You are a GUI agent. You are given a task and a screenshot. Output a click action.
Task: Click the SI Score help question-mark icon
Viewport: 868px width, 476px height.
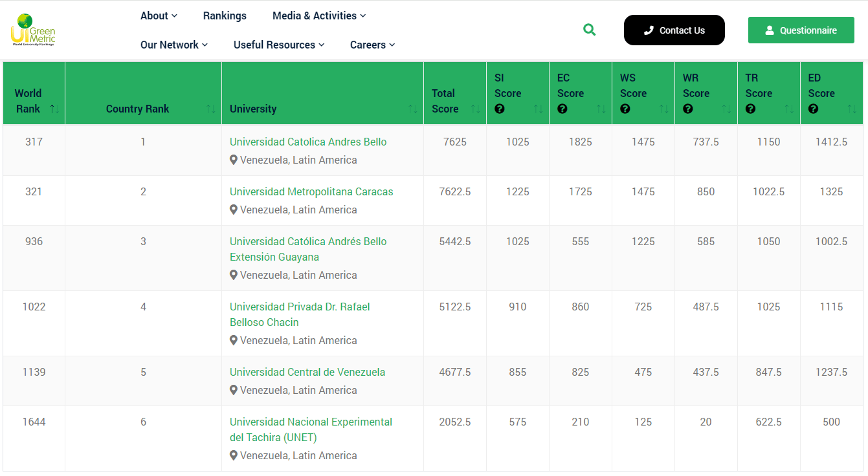click(499, 109)
